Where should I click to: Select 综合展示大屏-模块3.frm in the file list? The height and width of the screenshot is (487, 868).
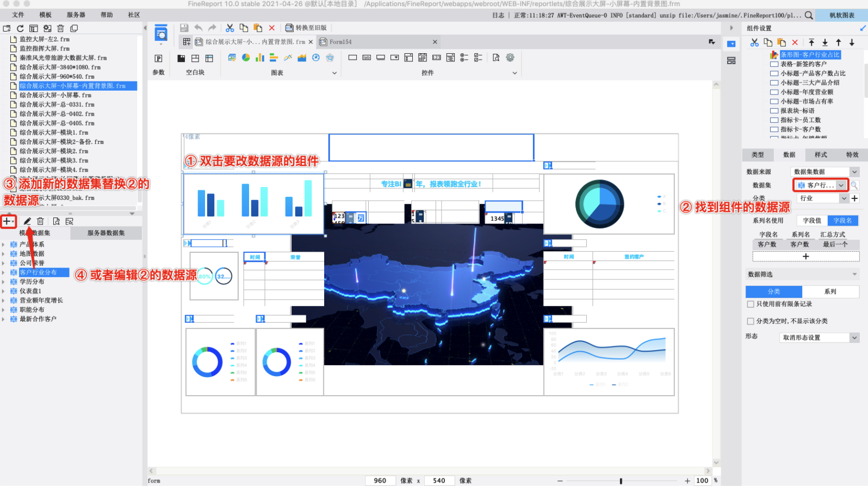point(54,160)
